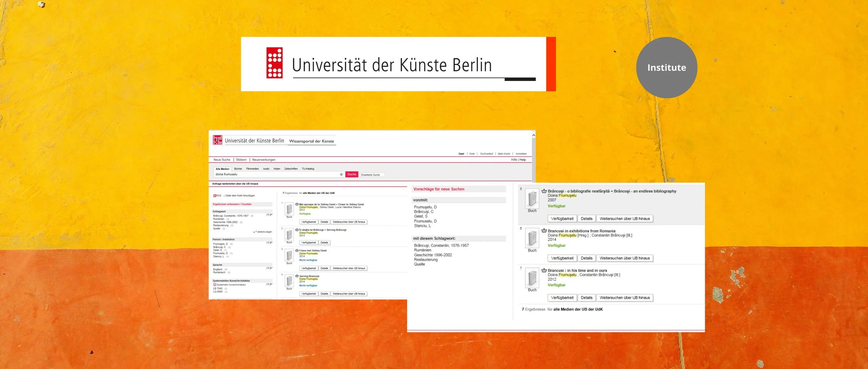868x369 pixels.
Task: Click Verfügbarkeit for 'an endless bibliography' result
Action: (x=562, y=219)
